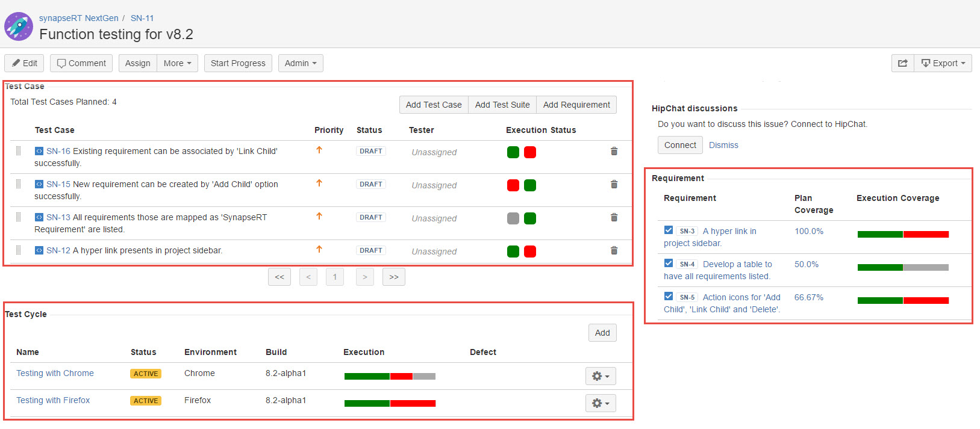Screen dimensions: 980x429
Task: Open test case SN-16 link
Action: point(58,151)
